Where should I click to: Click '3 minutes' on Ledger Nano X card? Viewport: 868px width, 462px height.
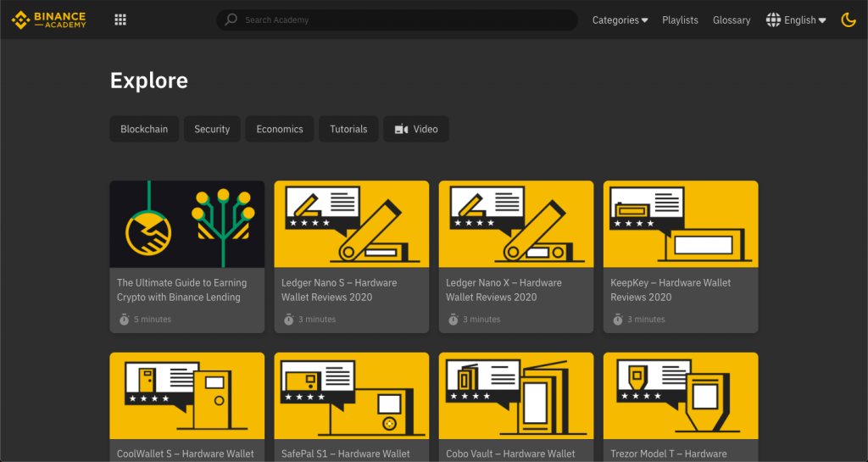click(x=481, y=320)
